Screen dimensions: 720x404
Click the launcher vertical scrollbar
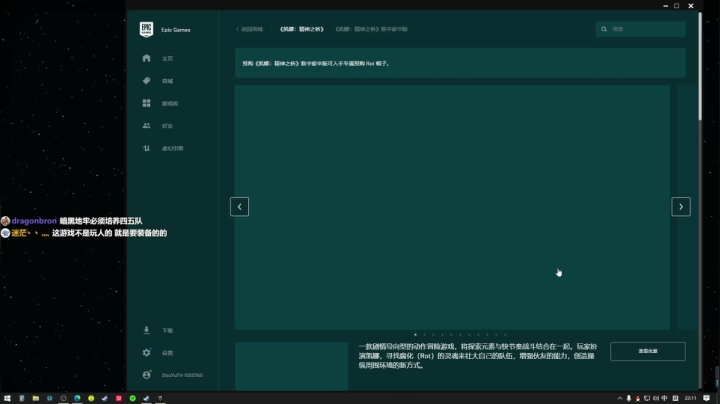tap(700, 67)
